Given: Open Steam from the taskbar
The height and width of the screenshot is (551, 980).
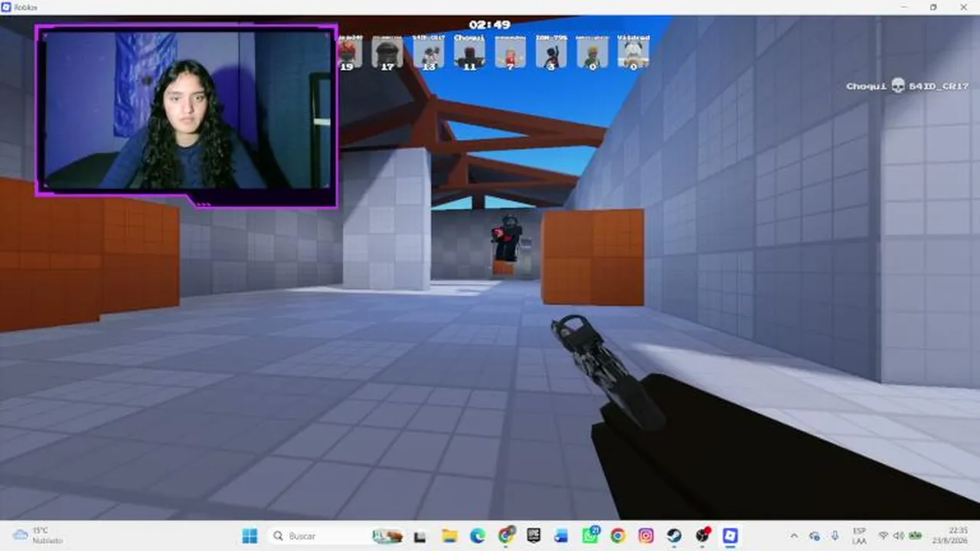Looking at the screenshot, I should pos(675,536).
